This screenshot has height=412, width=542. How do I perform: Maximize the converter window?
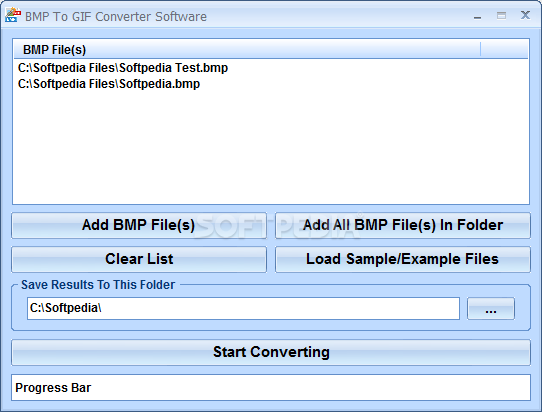point(501,16)
